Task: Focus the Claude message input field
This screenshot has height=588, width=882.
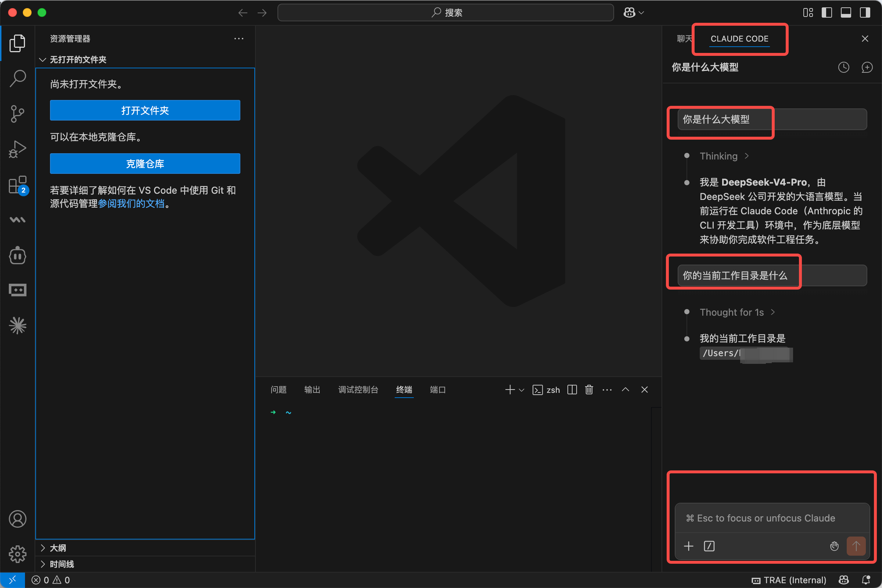Action: [x=772, y=518]
